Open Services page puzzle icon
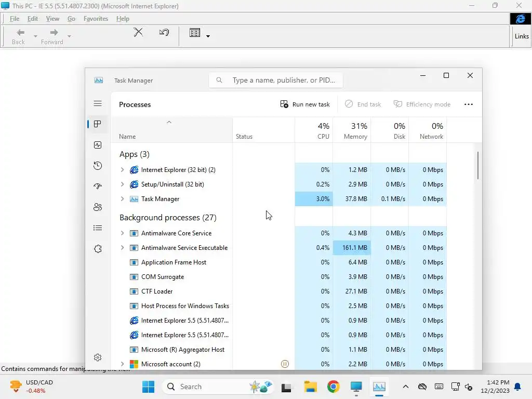Image resolution: width=532 pixels, height=399 pixels. (x=98, y=249)
